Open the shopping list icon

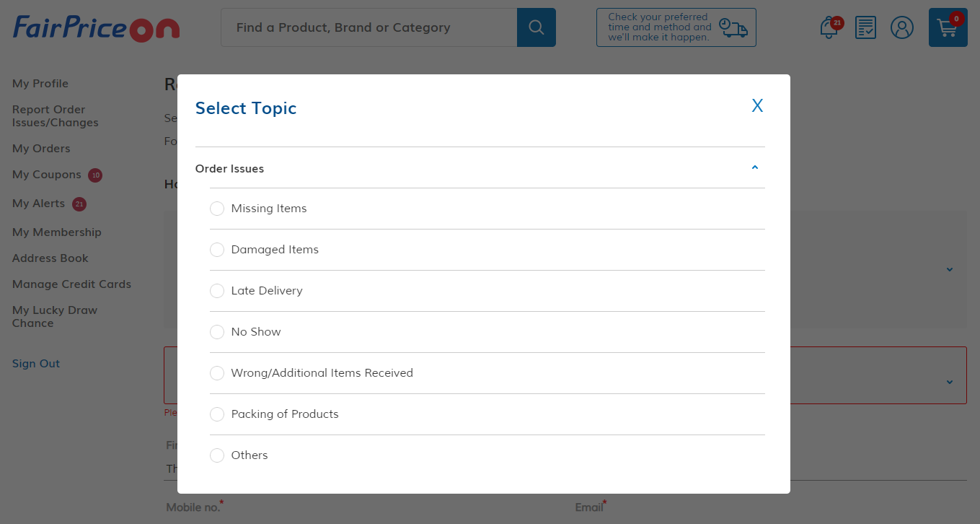865,27
